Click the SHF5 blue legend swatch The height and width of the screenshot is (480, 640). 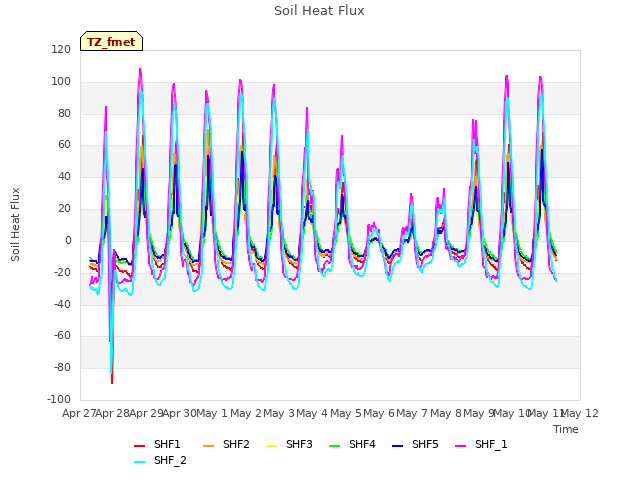[x=398, y=446]
